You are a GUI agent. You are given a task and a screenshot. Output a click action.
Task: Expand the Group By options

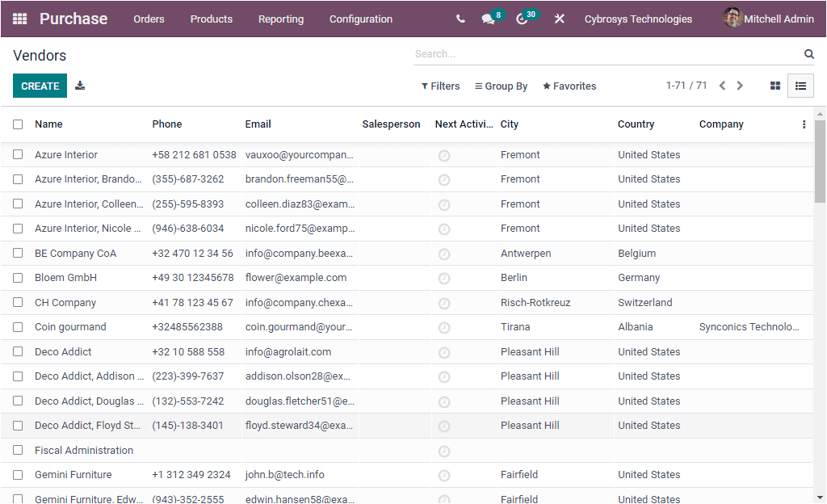point(501,86)
